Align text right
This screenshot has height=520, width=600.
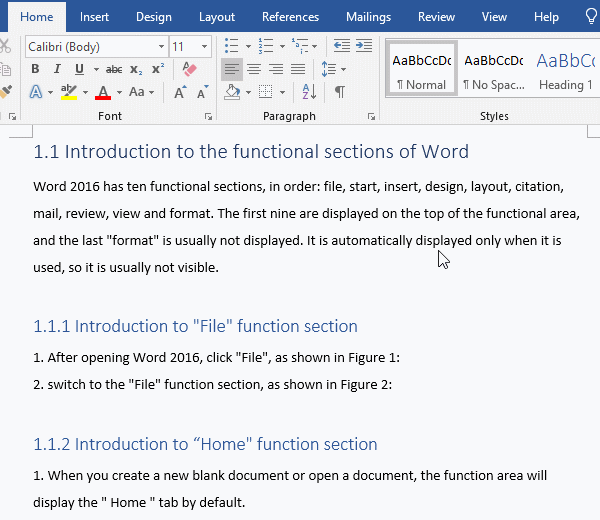[x=276, y=69]
